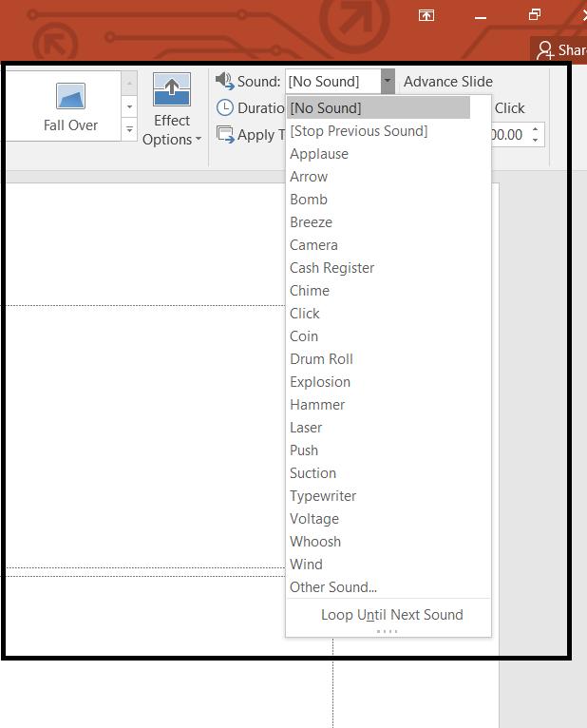Select the Click sound in the list
The image size is (587, 728).
point(388,314)
